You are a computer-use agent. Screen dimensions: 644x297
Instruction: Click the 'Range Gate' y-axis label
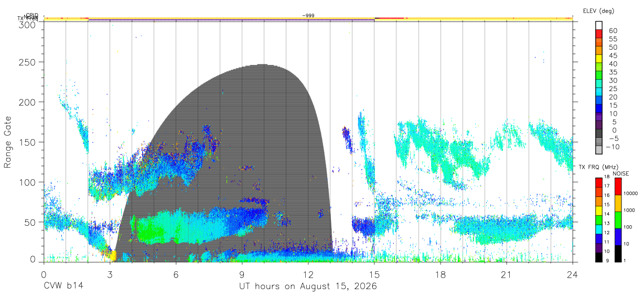(x=8, y=142)
